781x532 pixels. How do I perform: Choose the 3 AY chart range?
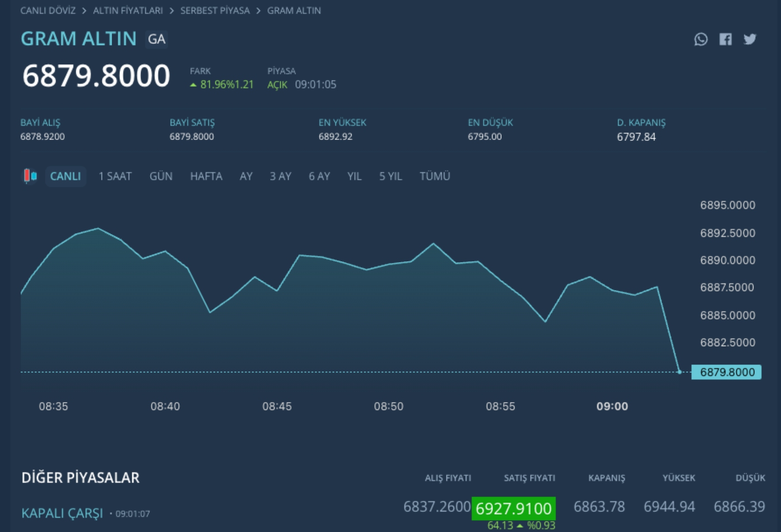[280, 176]
